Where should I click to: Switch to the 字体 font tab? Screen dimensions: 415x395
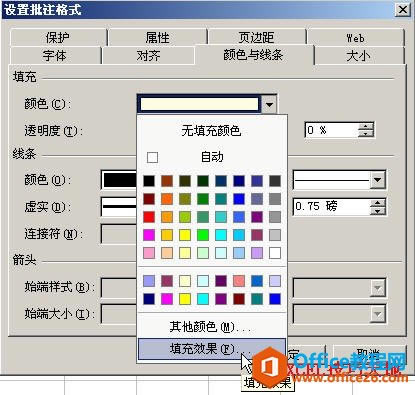pos(55,56)
